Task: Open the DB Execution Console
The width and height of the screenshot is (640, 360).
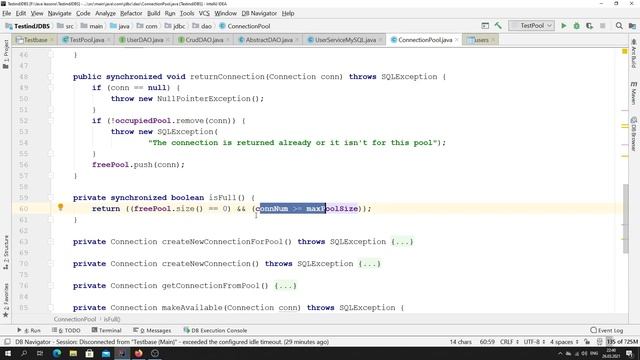Action: (x=215, y=330)
